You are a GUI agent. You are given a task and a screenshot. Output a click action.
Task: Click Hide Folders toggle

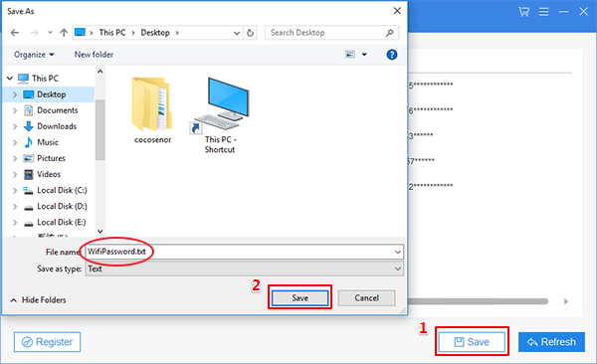(x=38, y=300)
